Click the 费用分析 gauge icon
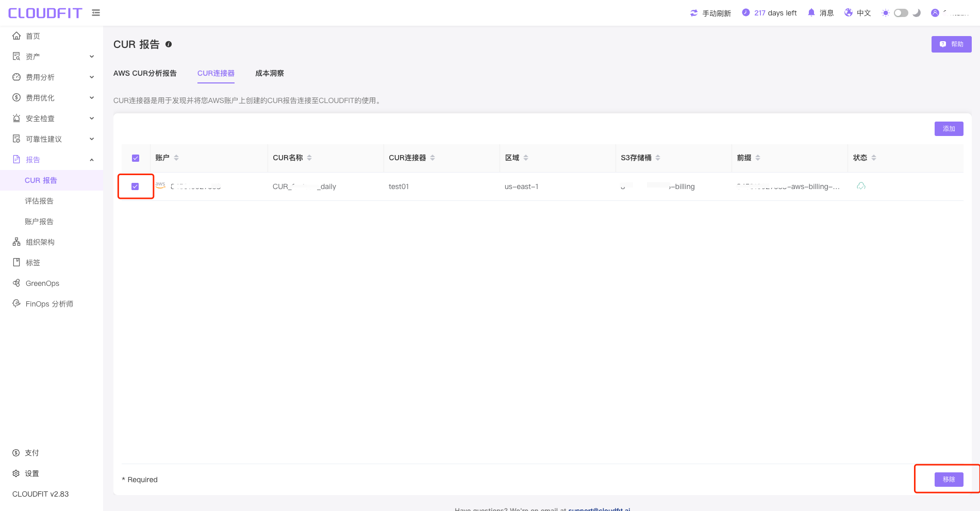980x511 pixels. click(16, 77)
